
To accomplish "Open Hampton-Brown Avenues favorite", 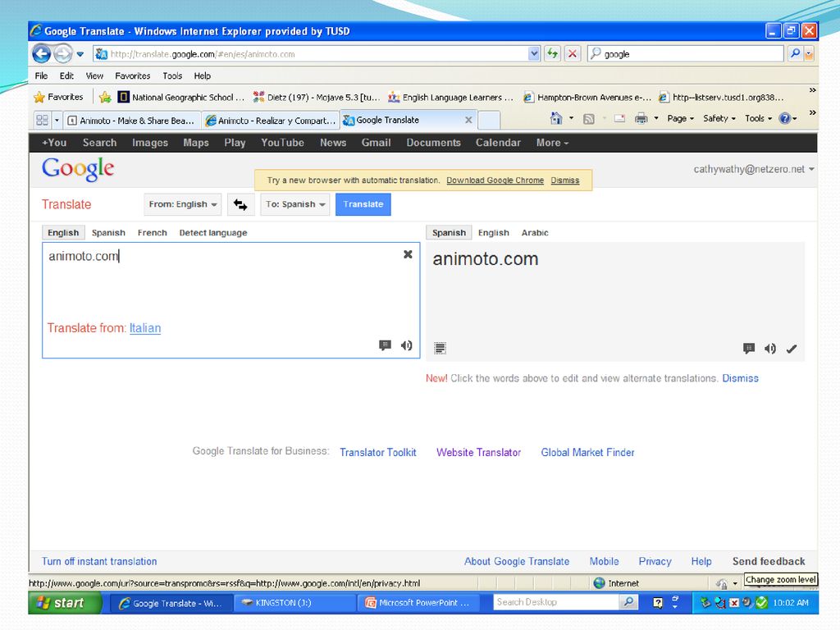I will click(587, 97).
